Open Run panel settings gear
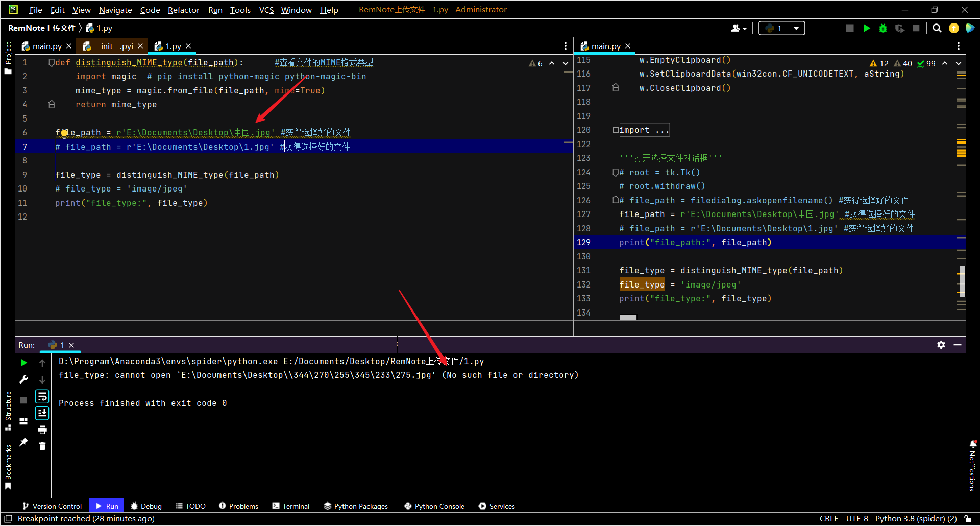This screenshot has height=526, width=980. pos(941,345)
